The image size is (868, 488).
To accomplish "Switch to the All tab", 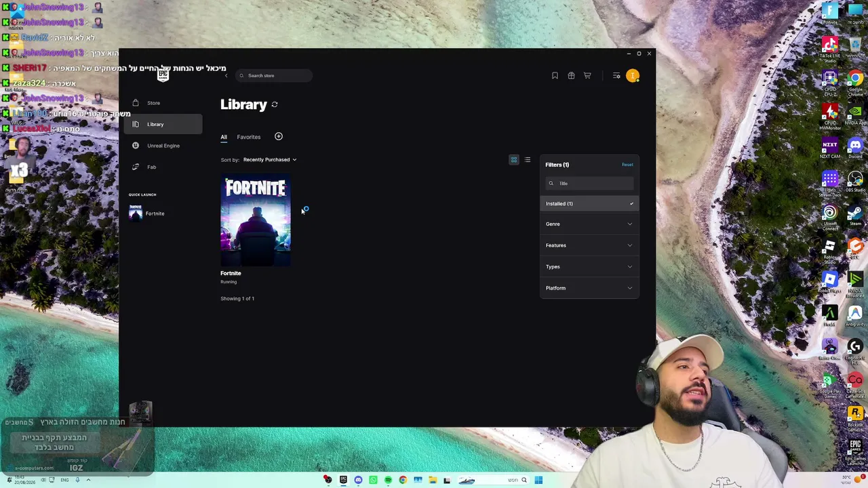I will tap(224, 137).
